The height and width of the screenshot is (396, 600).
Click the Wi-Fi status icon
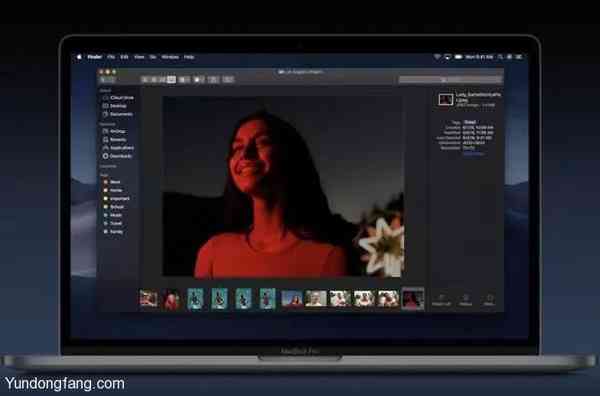[437, 57]
